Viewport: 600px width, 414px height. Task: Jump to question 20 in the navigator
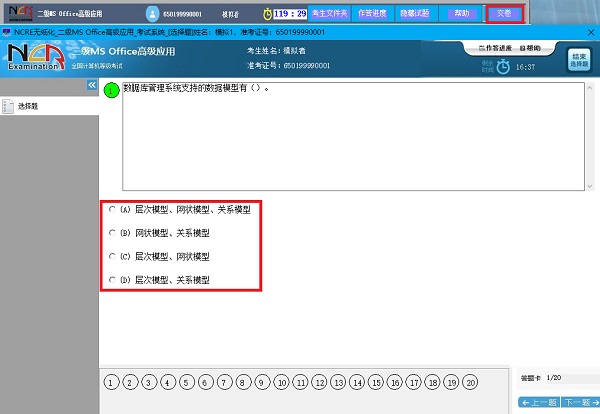click(x=470, y=382)
